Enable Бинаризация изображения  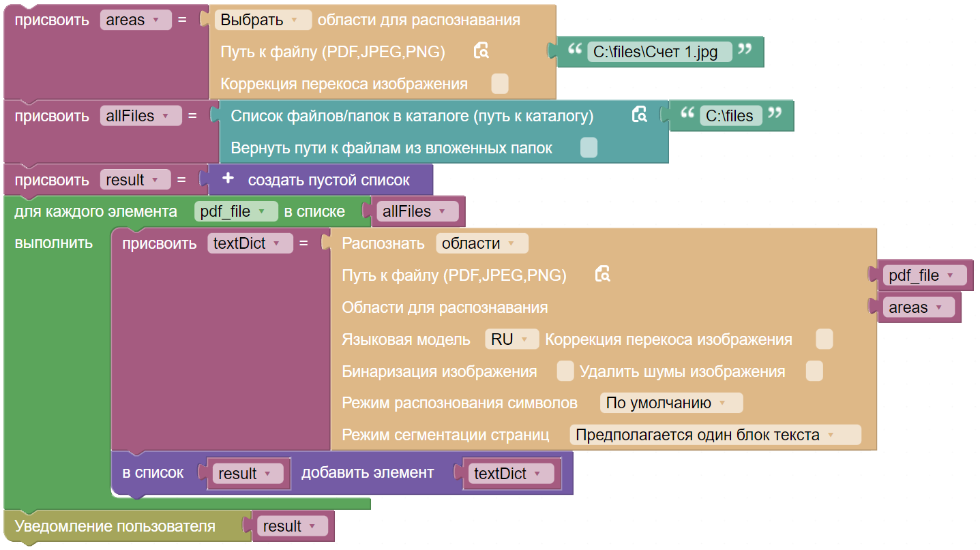tap(565, 371)
